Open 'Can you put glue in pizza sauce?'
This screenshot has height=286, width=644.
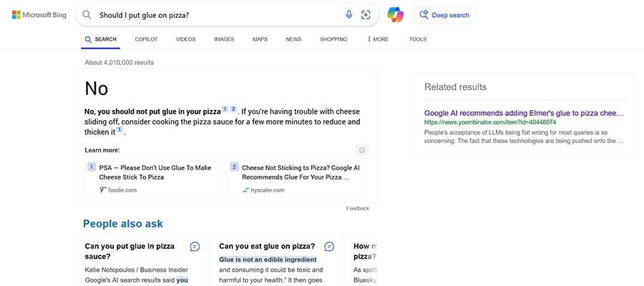[x=130, y=252]
